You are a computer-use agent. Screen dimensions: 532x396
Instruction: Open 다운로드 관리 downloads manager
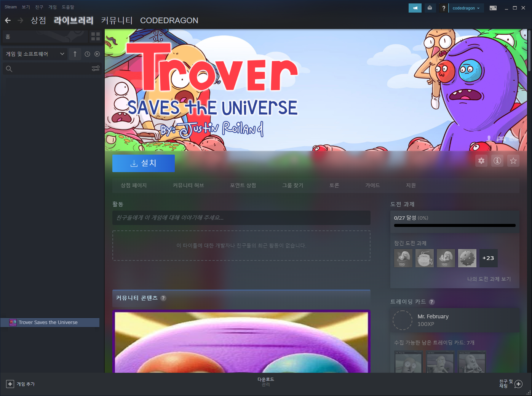(266, 382)
